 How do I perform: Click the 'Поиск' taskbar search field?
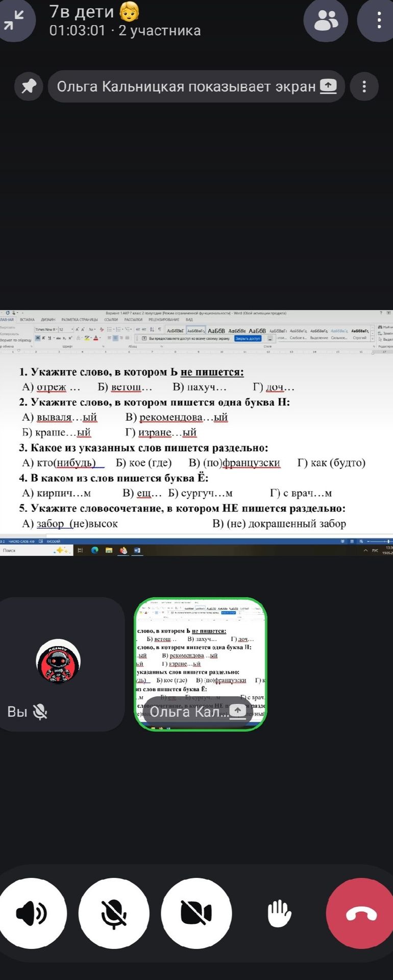(x=36, y=550)
